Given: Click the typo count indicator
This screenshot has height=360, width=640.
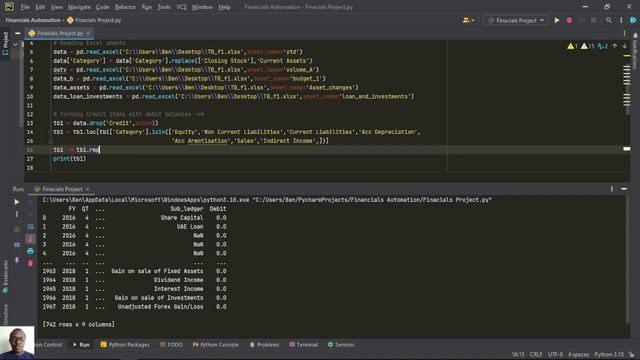Looking at the screenshot, I should pyautogui.click(x=602, y=46).
